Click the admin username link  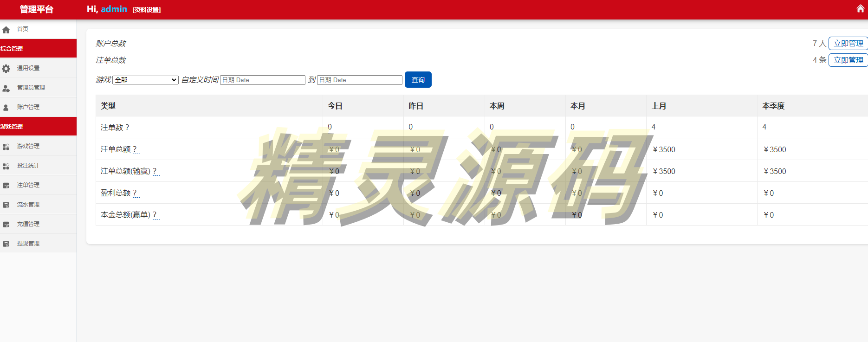point(114,9)
